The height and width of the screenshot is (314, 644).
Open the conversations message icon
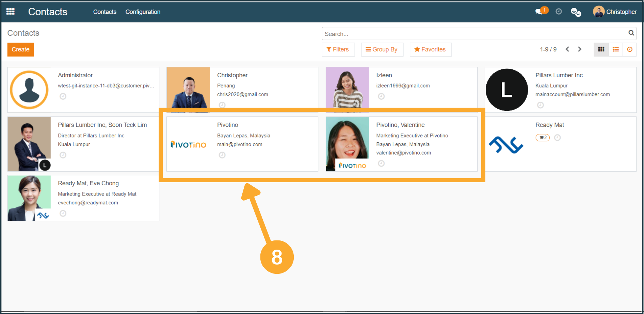(x=538, y=12)
